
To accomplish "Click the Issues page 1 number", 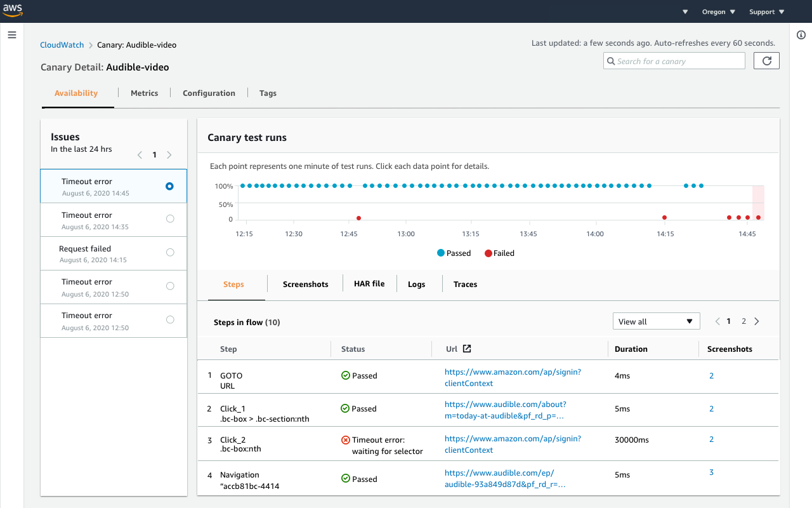I will (x=154, y=155).
